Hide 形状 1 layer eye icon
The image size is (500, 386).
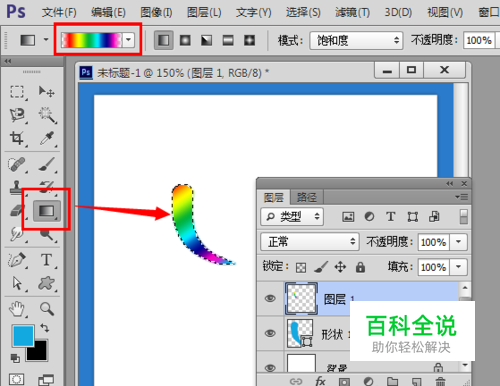pyautogui.click(x=270, y=333)
